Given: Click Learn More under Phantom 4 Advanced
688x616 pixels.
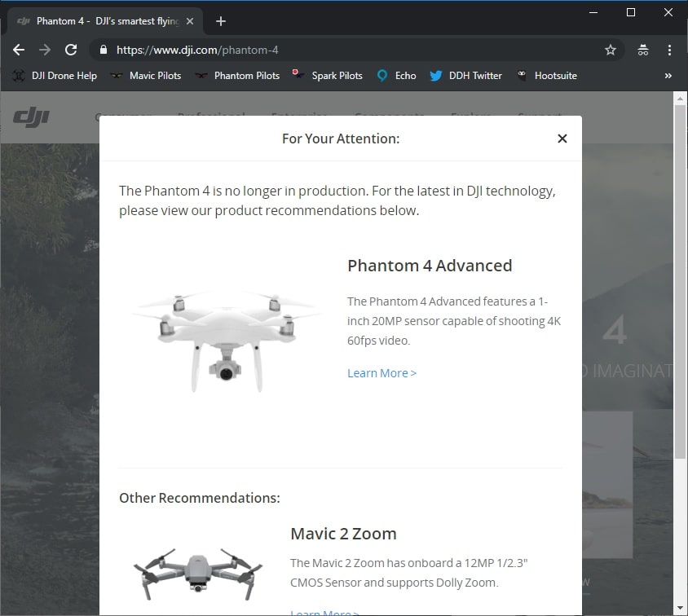Looking at the screenshot, I should [381, 373].
